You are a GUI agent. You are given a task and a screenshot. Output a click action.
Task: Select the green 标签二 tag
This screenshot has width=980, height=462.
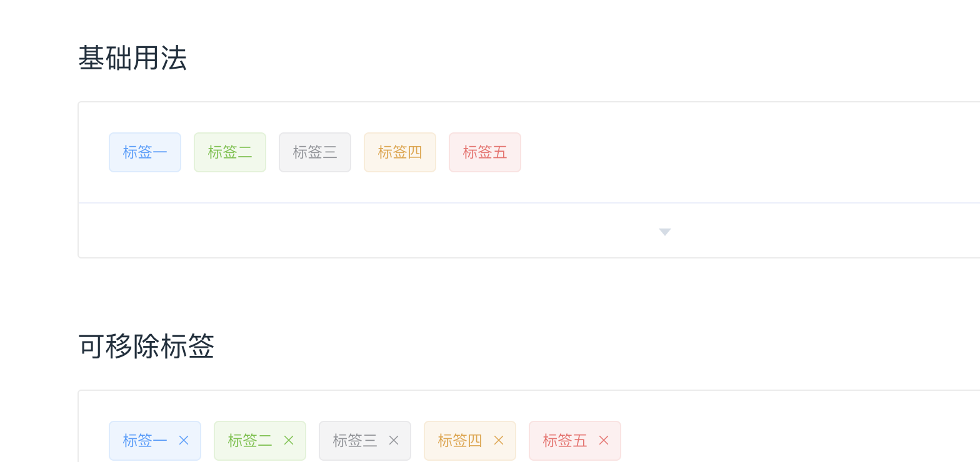pyautogui.click(x=230, y=152)
